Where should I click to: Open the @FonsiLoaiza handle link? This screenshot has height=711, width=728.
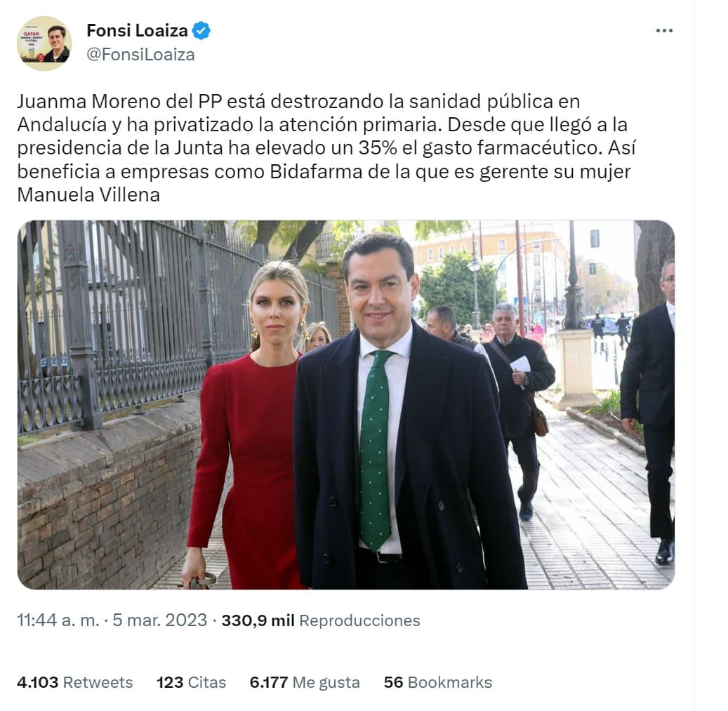(x=140, y=55)
